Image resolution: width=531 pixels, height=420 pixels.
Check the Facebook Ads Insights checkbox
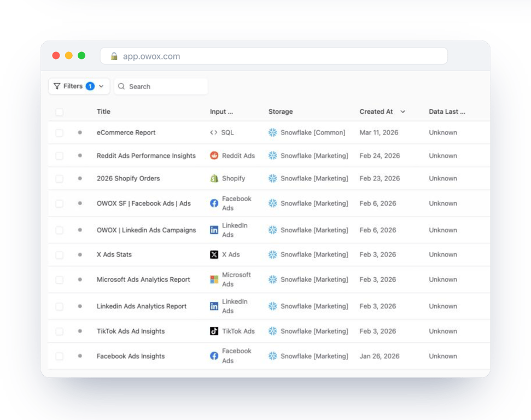click(59, 357)
